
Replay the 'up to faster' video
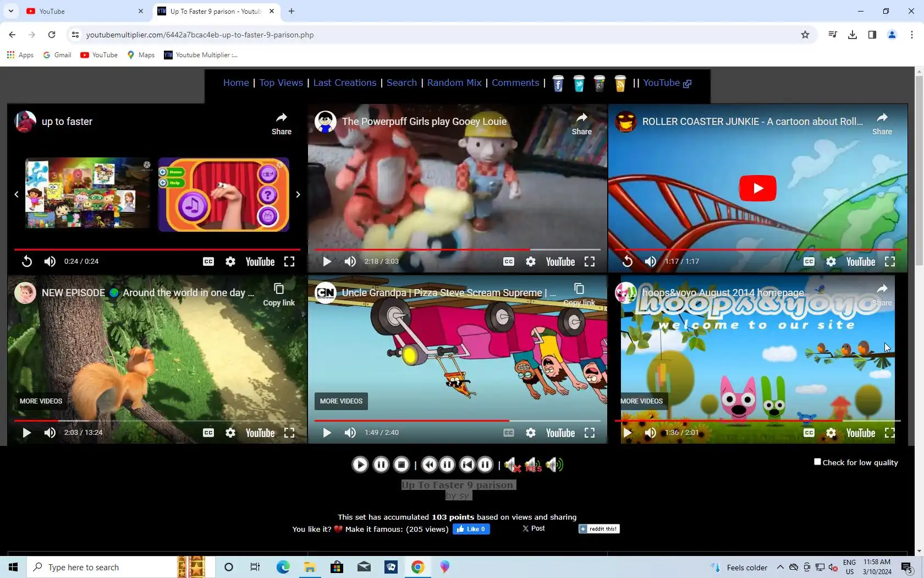tap(26, 261)
